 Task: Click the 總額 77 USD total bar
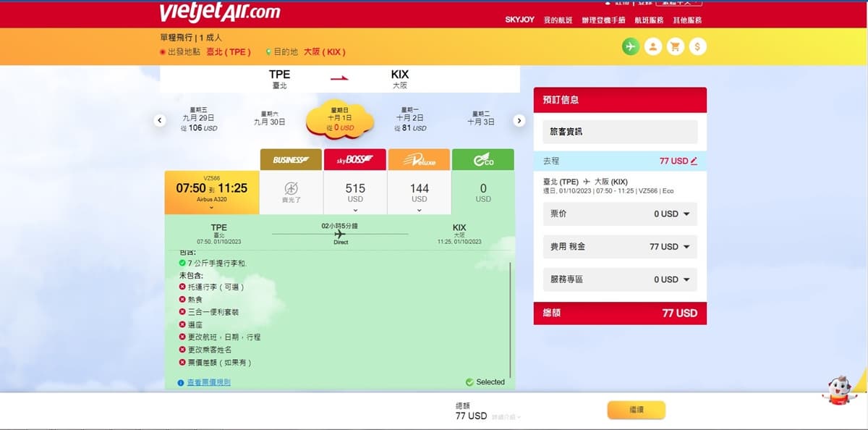(620, 313)
